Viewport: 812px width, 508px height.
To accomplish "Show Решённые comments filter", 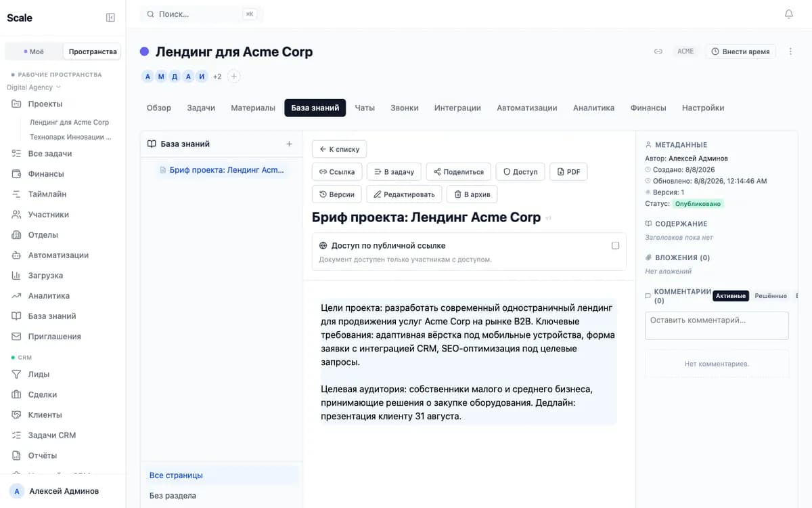I will tap(771, 296).
